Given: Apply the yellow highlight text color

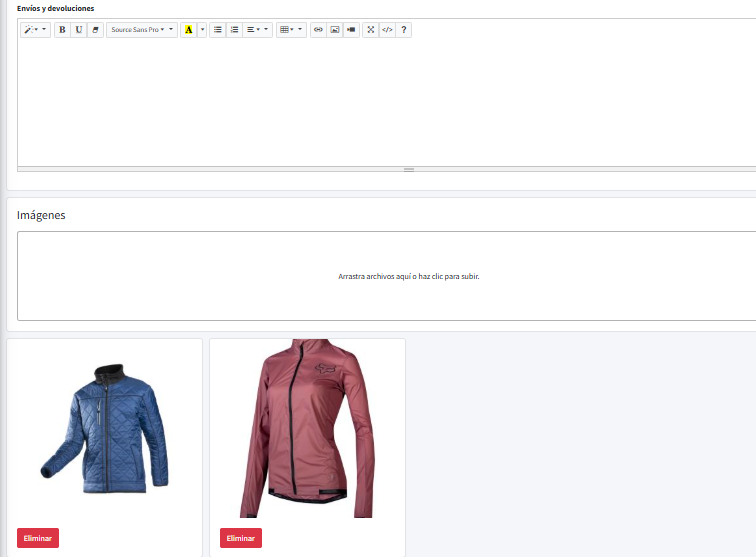Looking at the screenshot, I should tap(188, 30).
